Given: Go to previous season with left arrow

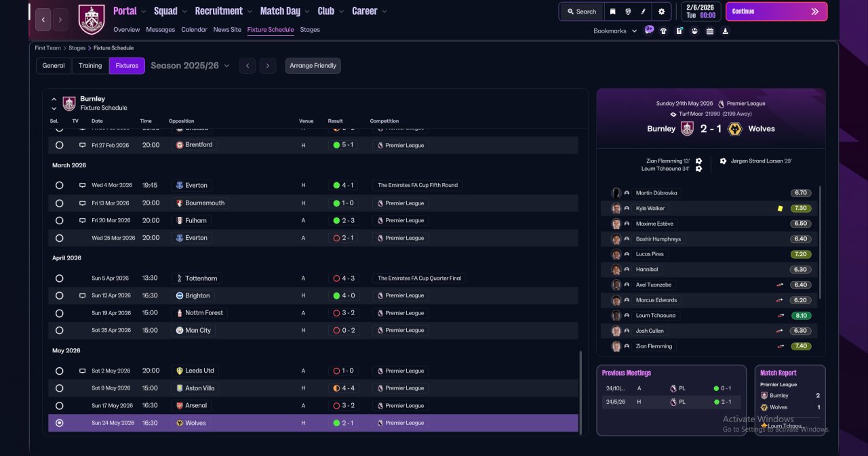Looking at the screenshot, I should point(248,66).
